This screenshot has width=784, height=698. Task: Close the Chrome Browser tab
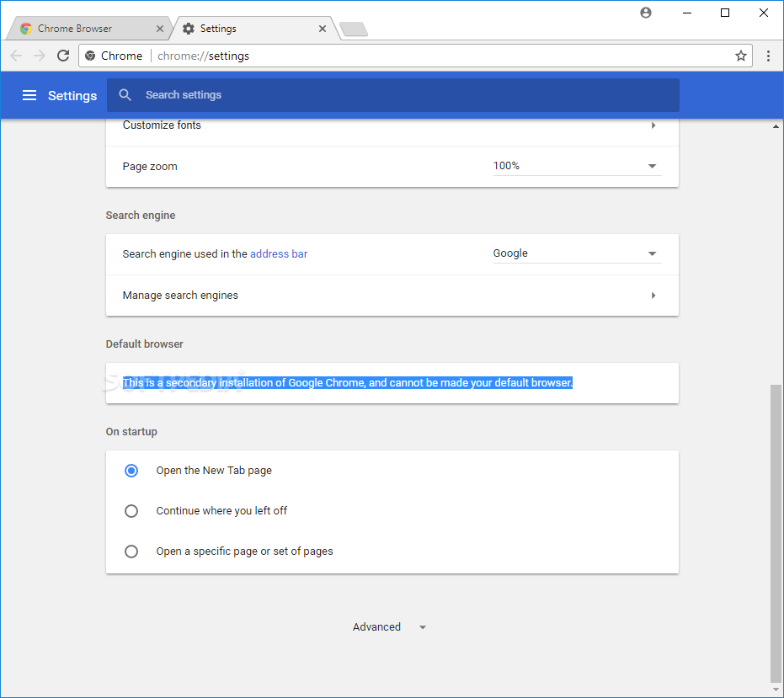point(160,29)
